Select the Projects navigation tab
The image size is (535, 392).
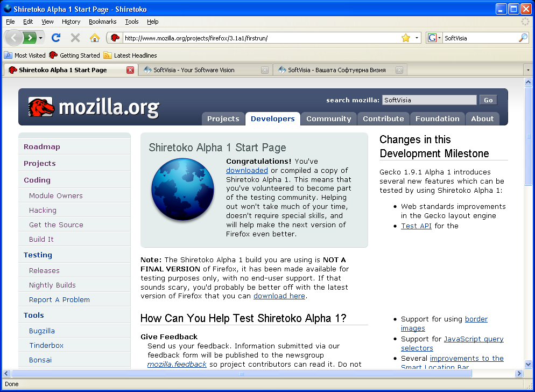point(223,119)
